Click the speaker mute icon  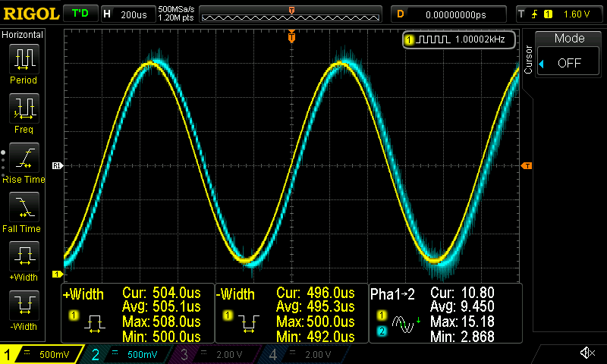(587, 353)
